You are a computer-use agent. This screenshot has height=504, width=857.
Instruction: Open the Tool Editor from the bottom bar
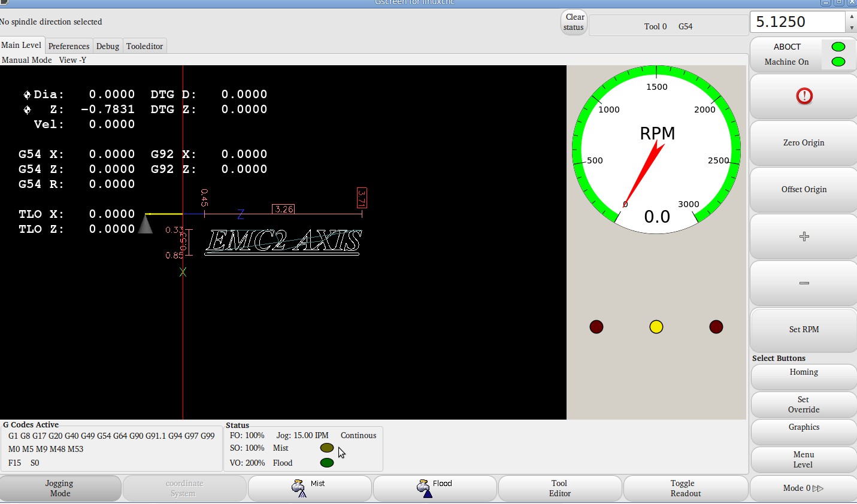pyautogui.click(x=560, y=488)
